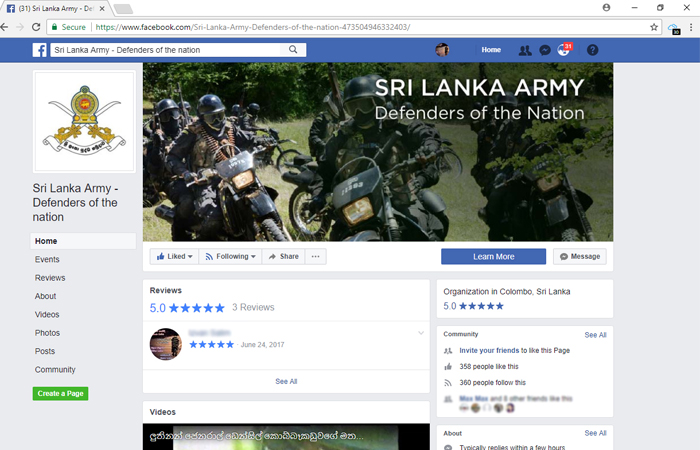The width and height of the screenshot is (700, 450).
Task: Click the 3 Reviews text
Action: pos(253,307)
